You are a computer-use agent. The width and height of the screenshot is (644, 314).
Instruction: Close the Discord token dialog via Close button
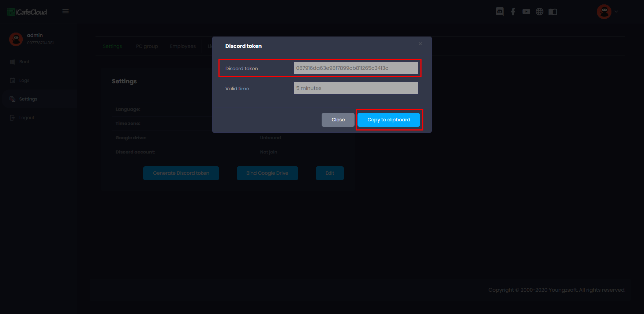(x=338, y=120)
